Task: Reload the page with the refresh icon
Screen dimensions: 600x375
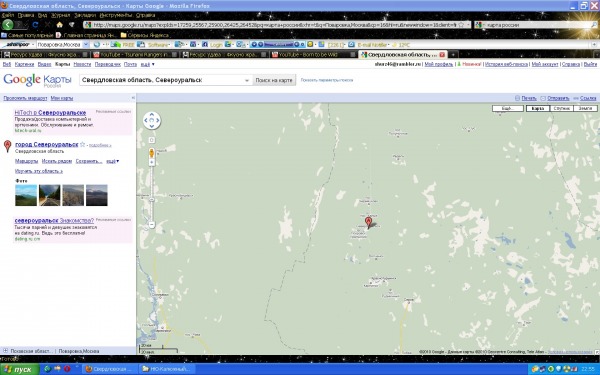Action: [36, 24]
